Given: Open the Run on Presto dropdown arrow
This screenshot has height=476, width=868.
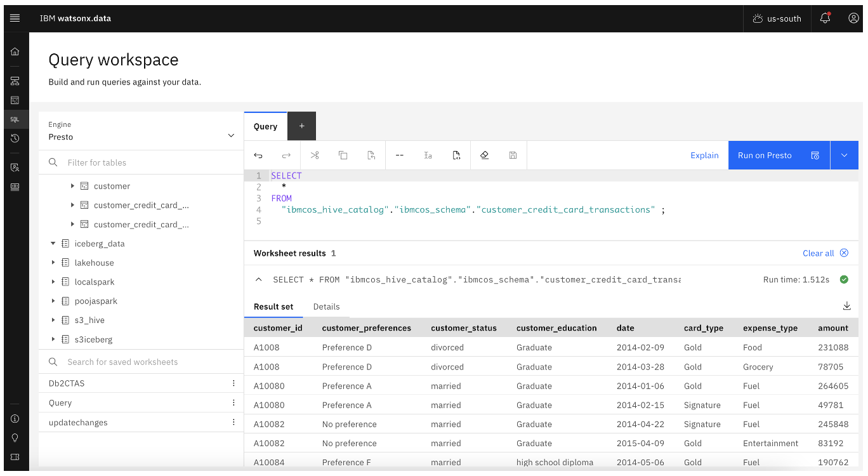Looking at the screenshot, I should tap(845, 155).
